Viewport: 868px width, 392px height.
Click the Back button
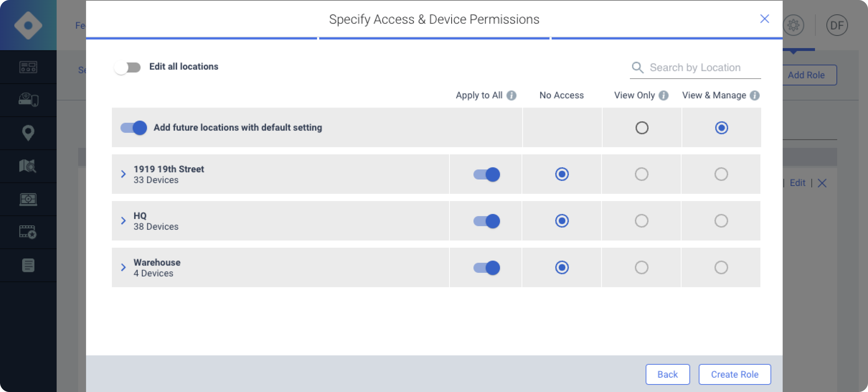click(667, 374)
